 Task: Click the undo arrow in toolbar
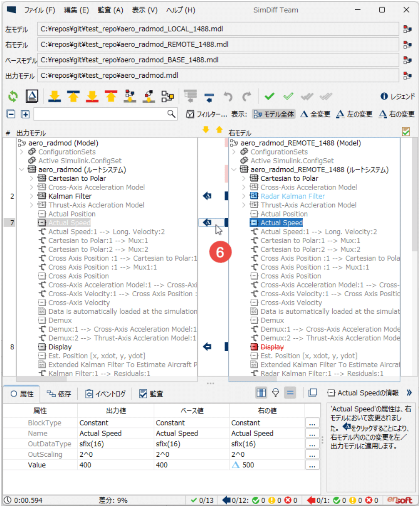228,97
